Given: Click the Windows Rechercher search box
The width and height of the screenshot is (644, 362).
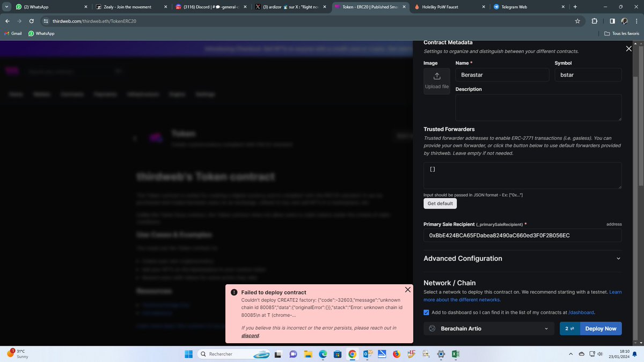Looking at the screenshot, I should [233, 354].
